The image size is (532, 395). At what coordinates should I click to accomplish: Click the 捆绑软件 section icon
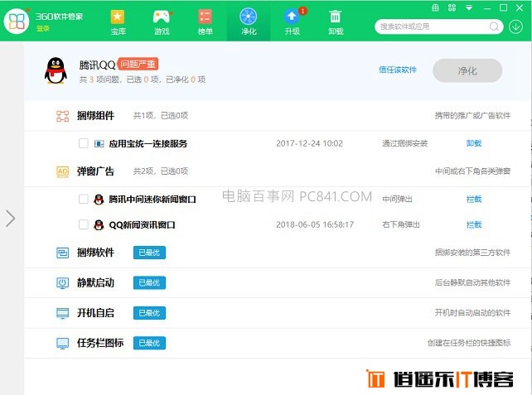[62, 253]
